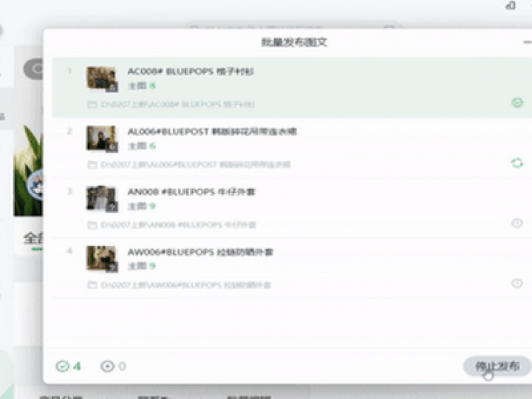Click syncing refresh icon on AL006 row
The width and height of the screenshot is (532, 399).
[x=516, y=163]
